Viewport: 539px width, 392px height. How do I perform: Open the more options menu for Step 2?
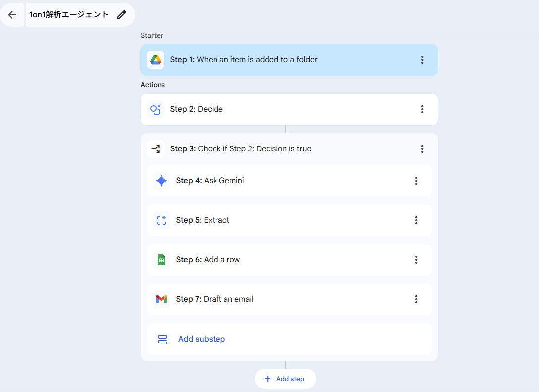[x=422, y=109]
